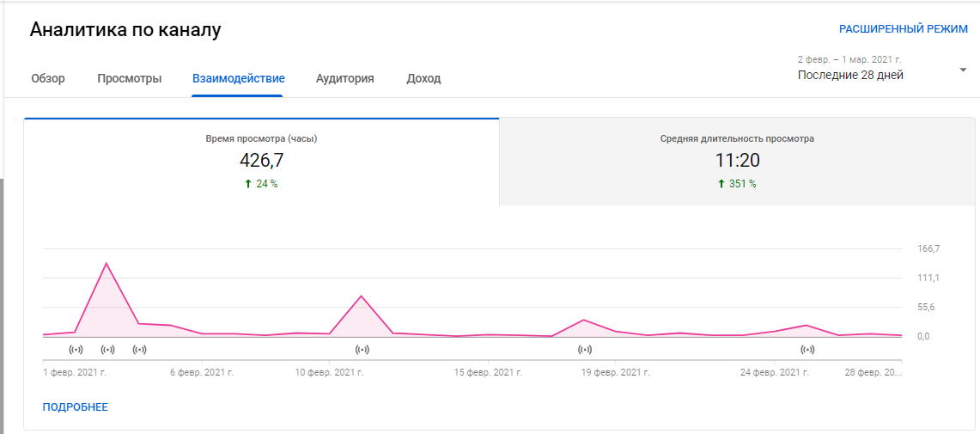Image resolution: width=980 pixels, height=434 pixels.
Task: Select the live stream icon near 24 февр.
Action: 807,350
